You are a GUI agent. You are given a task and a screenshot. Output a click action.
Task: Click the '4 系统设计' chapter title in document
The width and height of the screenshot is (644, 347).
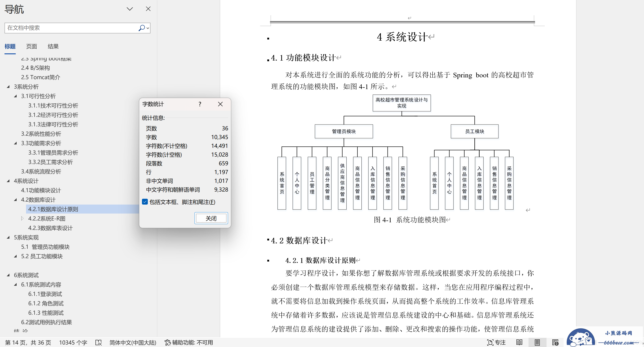(x=402, y=37)
